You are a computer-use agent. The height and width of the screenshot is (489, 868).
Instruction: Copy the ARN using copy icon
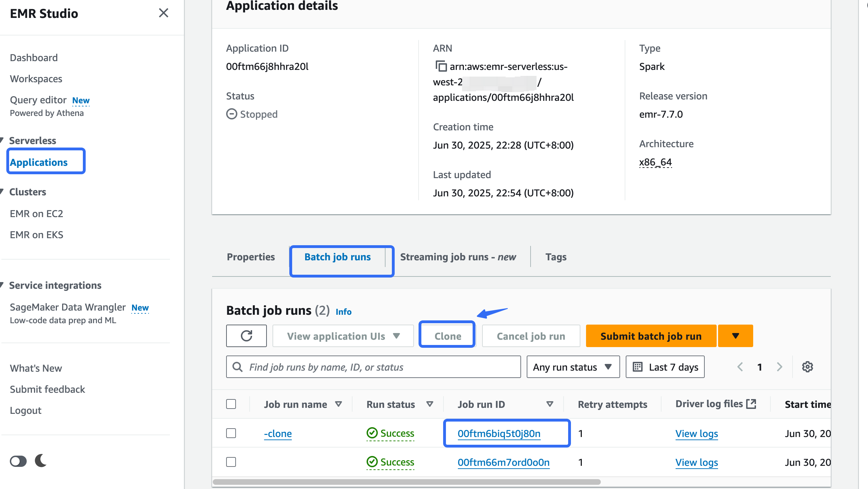tap(441, 66)
